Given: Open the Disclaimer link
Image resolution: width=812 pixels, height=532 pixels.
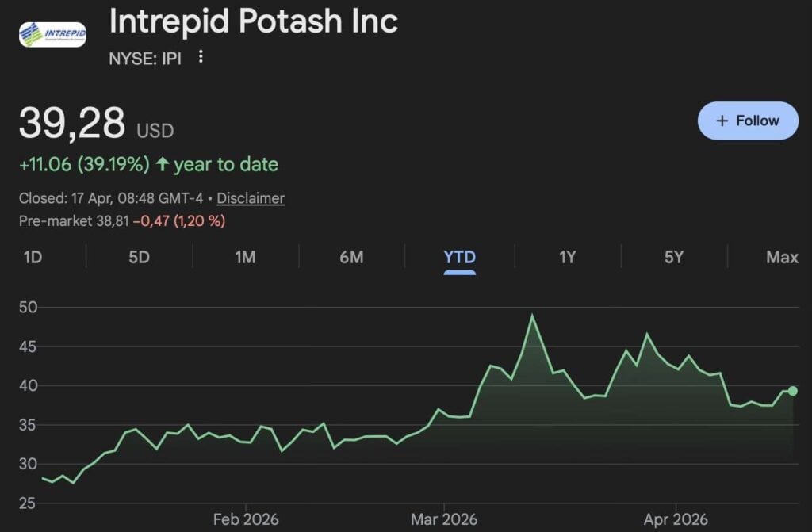Looking at the screenshot, I should tap(251, 198).
